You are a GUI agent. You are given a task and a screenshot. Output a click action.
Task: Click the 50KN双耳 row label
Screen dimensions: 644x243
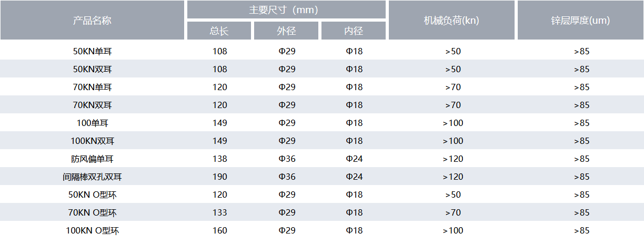click(x=92, y=70)
